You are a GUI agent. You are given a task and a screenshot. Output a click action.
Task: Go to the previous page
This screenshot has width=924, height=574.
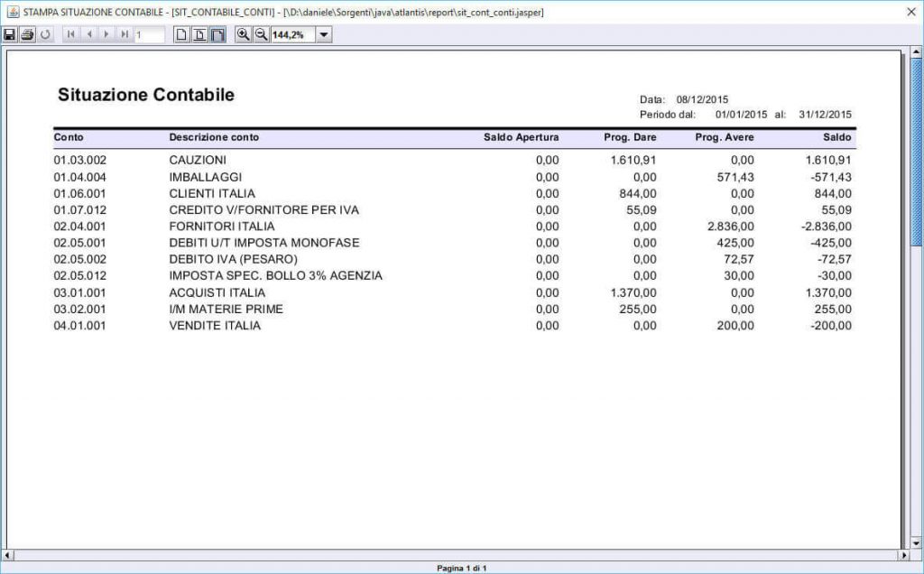pyautogui.click(x=88, y=34)
